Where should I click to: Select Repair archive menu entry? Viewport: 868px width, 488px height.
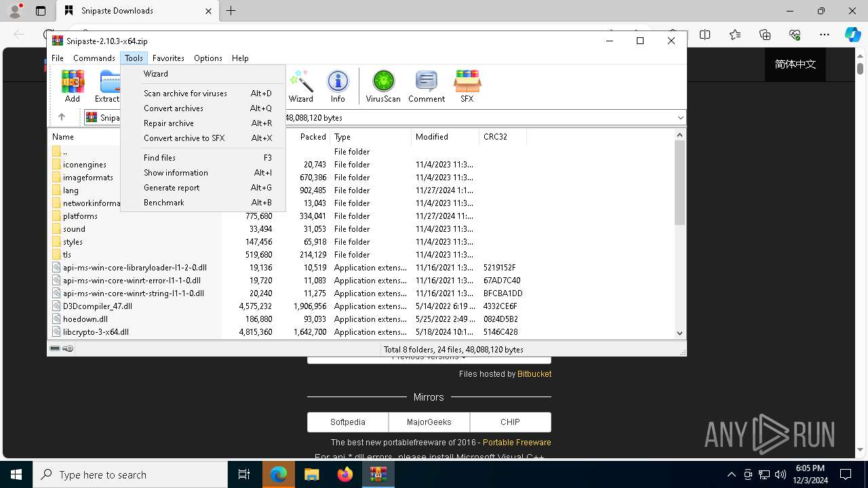203,123
